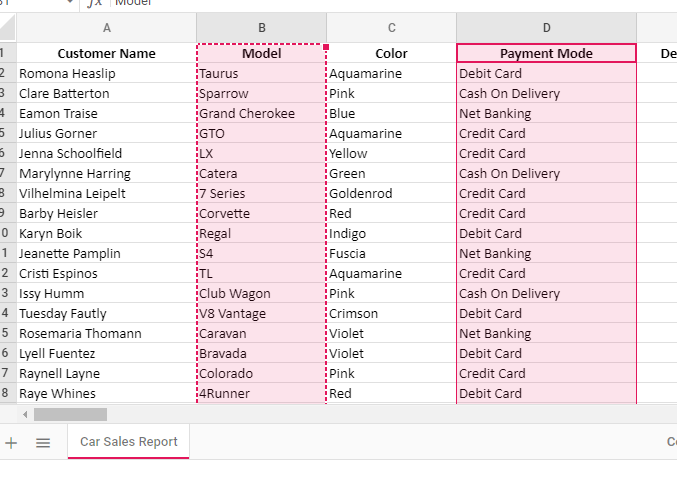Select the cell containing Grand Cherokee
Viewport: 677px width, 485px height.
click(x=262, y=114)
